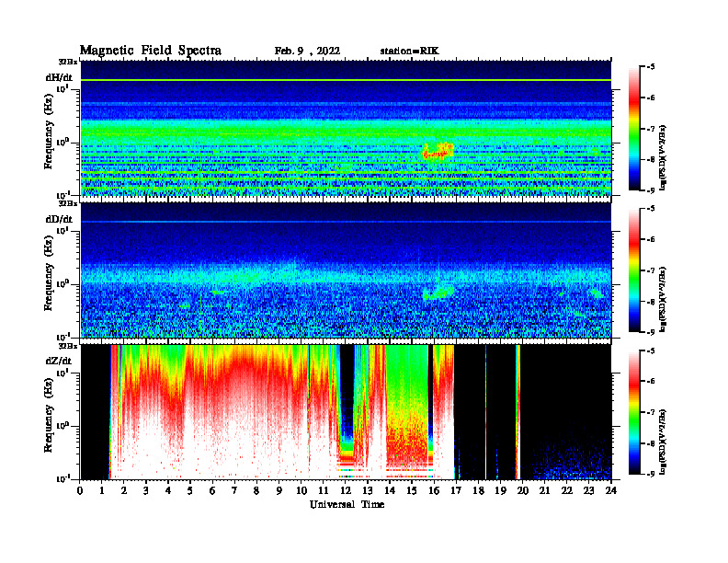Click the "6" tick label on Universal Time axis
Screen dimensions: 728x563
tap(212, 490)
